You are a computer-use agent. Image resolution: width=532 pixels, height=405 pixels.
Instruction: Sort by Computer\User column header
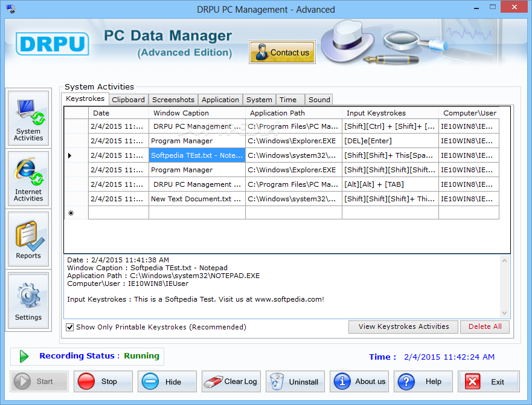(x=469, y=113)
